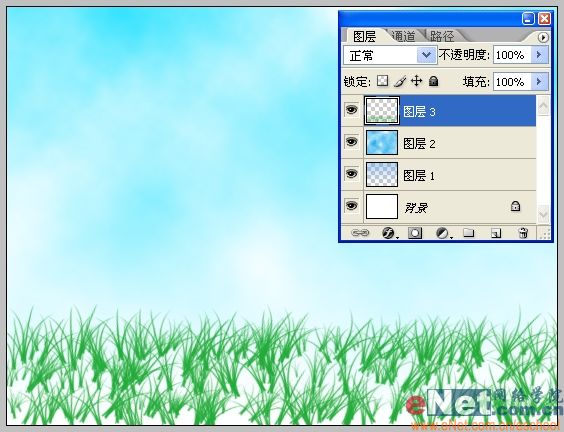Open 不透明度 slider arrow

click(x=540, y=55)
